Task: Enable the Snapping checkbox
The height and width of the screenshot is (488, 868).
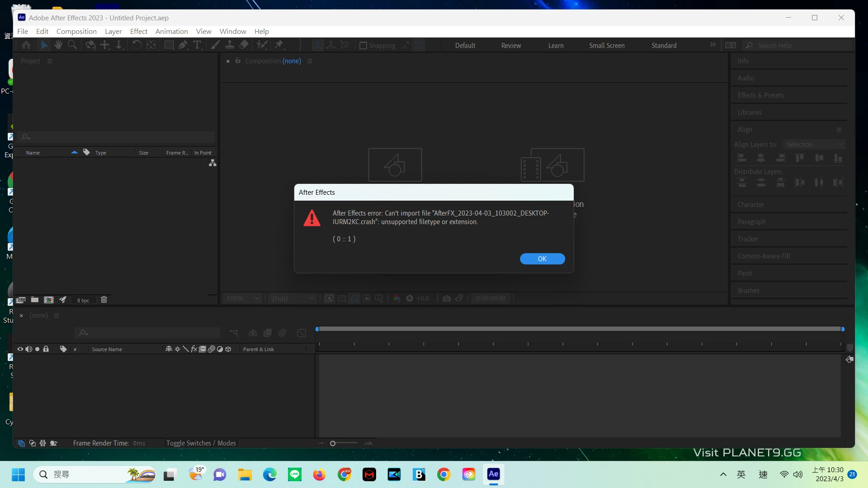Action: pos(363,46)
